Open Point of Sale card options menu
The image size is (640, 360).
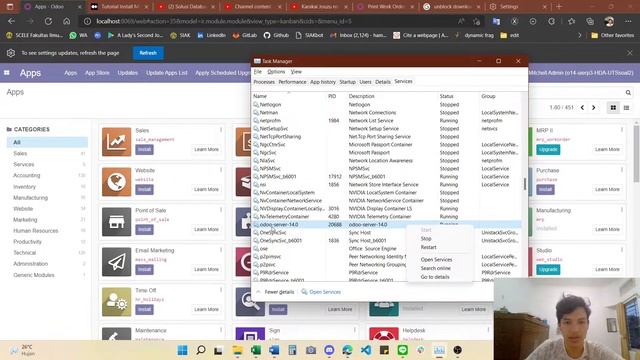[x=221, y=210]
